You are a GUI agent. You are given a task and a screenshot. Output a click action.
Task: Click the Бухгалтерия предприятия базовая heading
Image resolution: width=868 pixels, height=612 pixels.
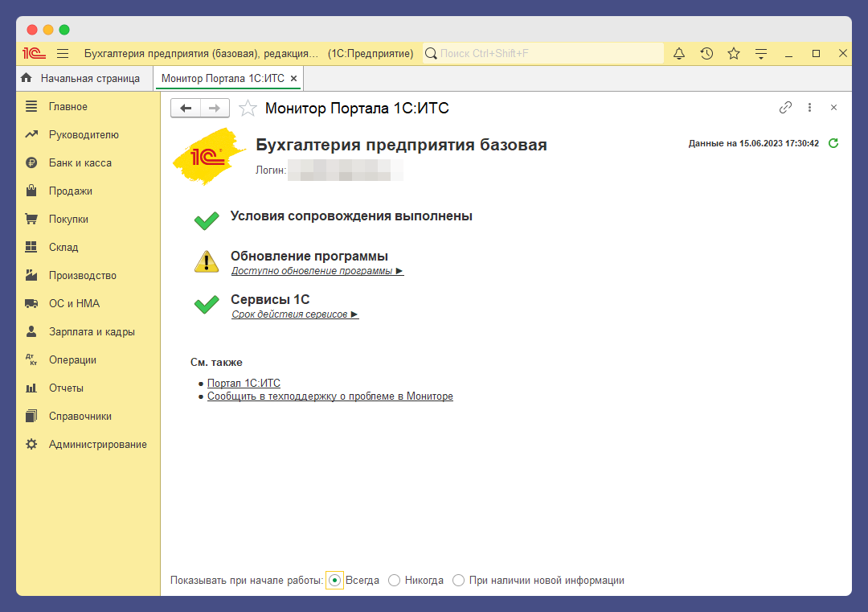tap(401, 145)
